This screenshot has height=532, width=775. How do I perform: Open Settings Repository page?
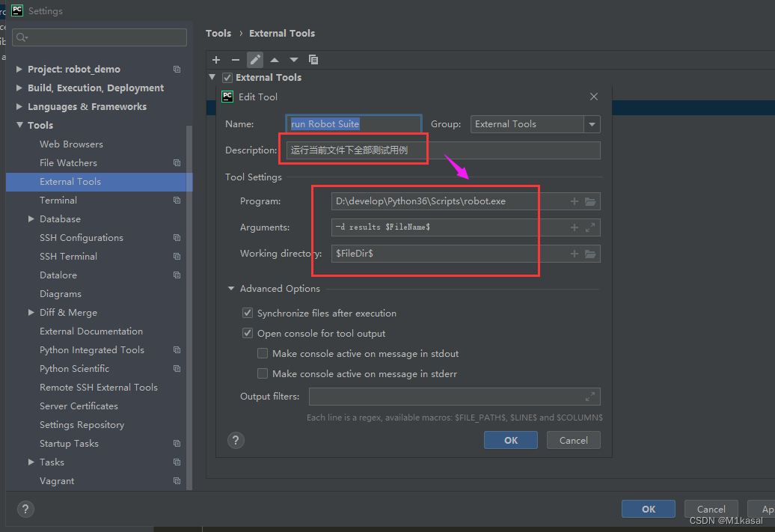point(82,425)
